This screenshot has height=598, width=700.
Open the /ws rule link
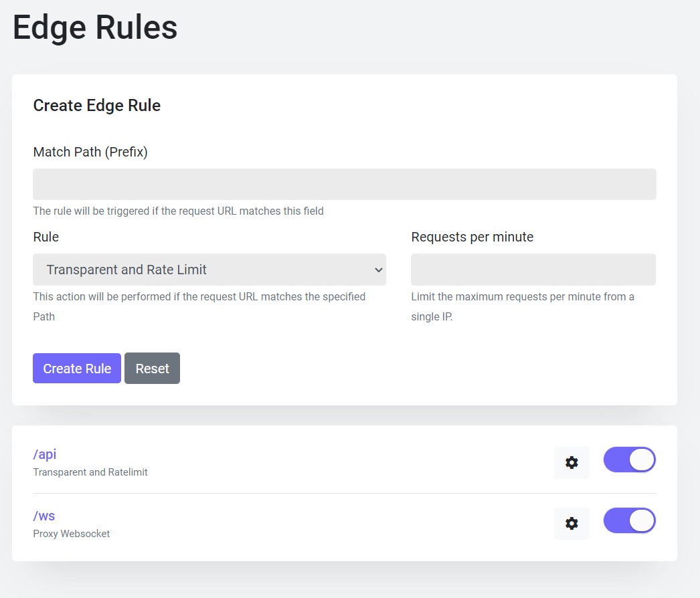pyautogui.click(x=44, y=516)
